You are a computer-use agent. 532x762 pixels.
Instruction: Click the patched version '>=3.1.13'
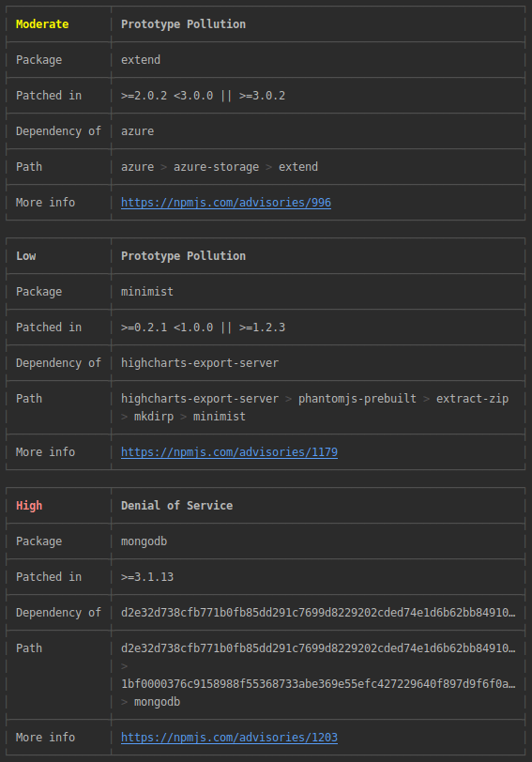(147, 577)
